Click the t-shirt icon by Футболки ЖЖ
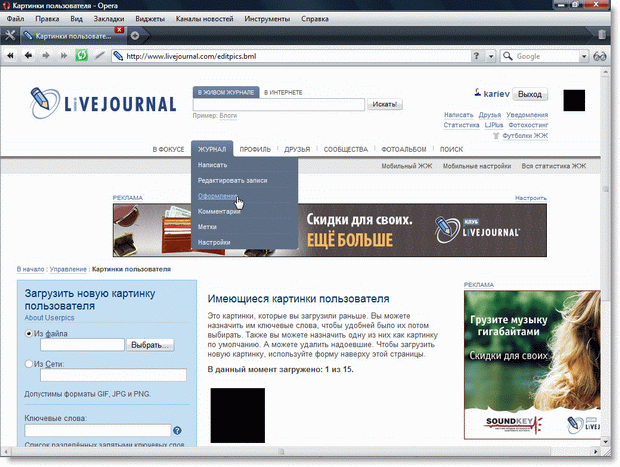Screen dimensions: 620x467 (496, 136)
